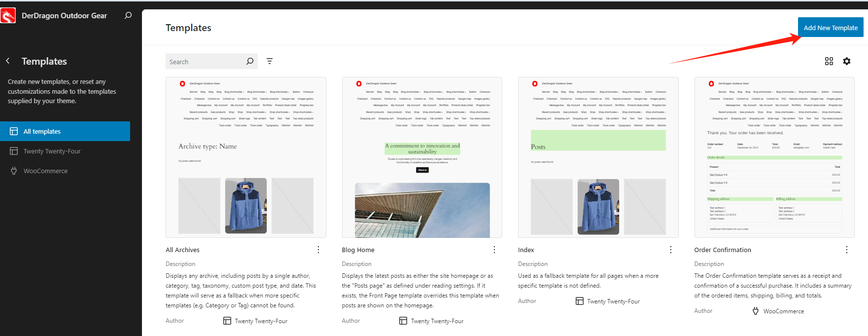Viewport: 868px width, 336px height.
Task: Open the Index template preview thumbnail
Action: pos(598,157)
